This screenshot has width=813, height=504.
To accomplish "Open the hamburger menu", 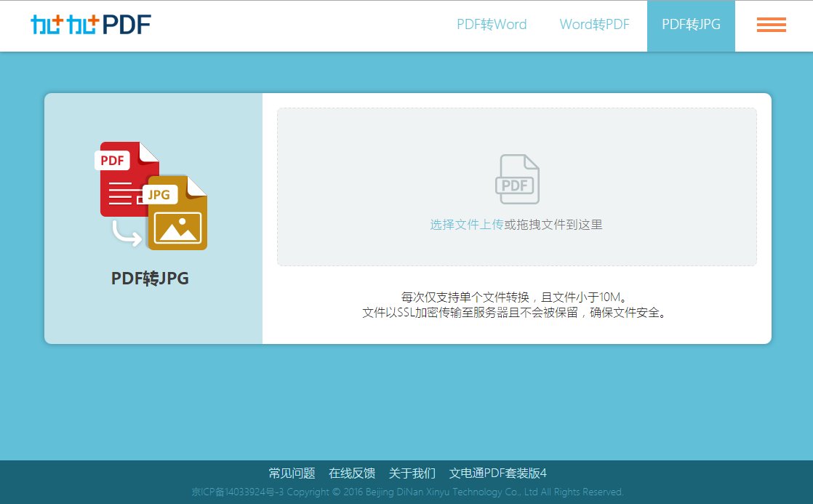I will pyautogui.click(x=771, y=25).
